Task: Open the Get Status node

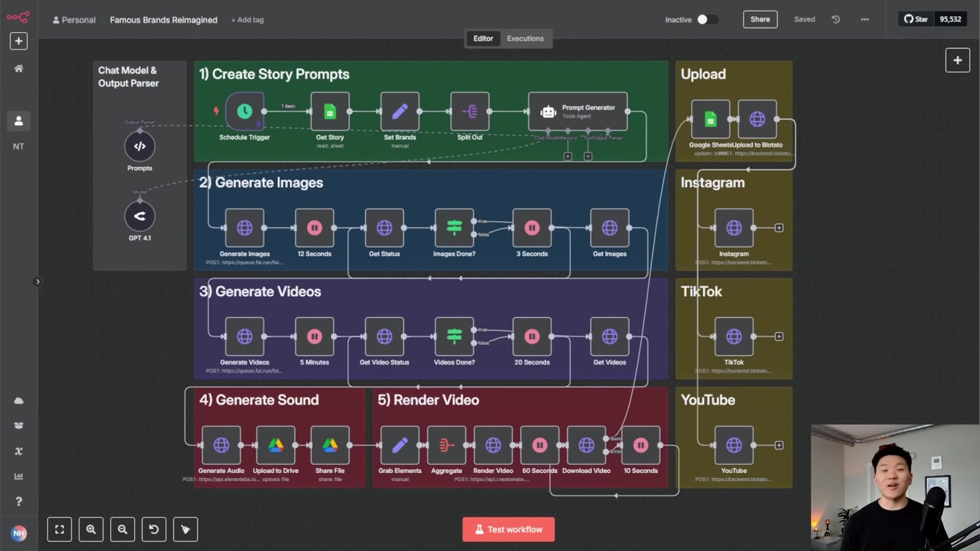Action: click(384, 227)
